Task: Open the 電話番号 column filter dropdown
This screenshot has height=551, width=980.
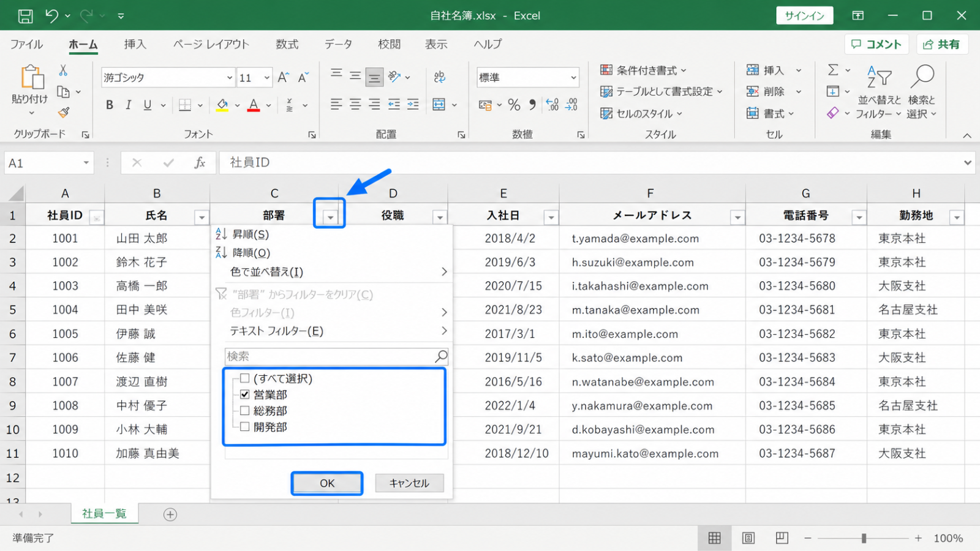Action: [x=859, y=217]
